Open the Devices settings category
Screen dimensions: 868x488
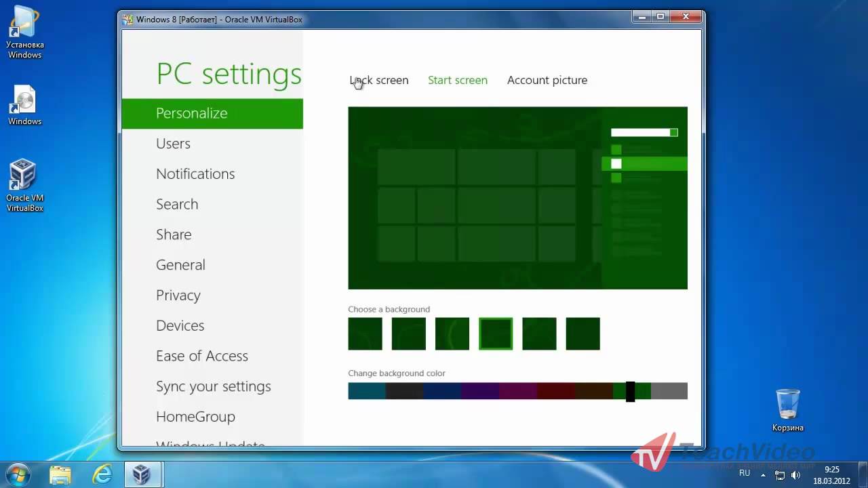pos(180,325)
